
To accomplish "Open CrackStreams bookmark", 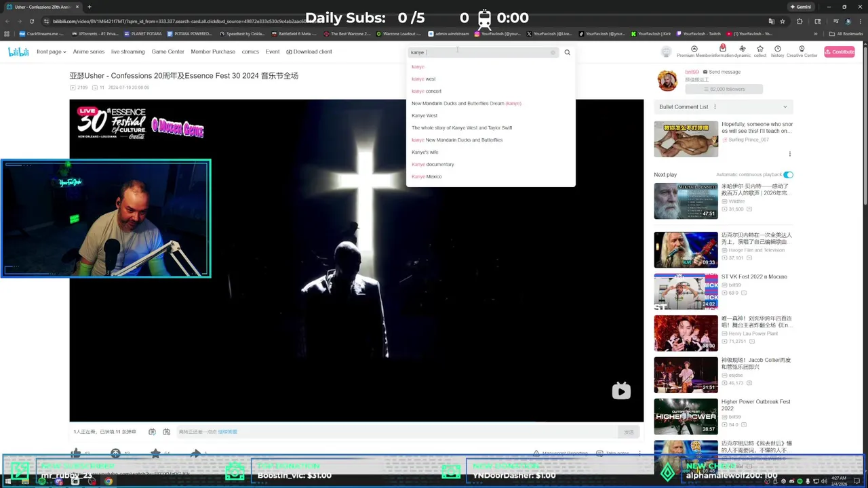I will point(43,34).
